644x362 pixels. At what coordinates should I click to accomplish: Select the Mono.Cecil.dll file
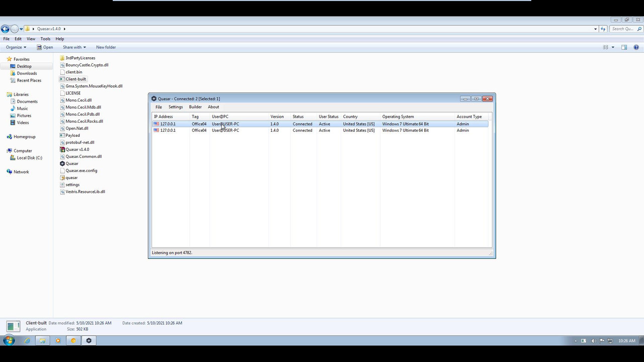(x=75, y=100)
